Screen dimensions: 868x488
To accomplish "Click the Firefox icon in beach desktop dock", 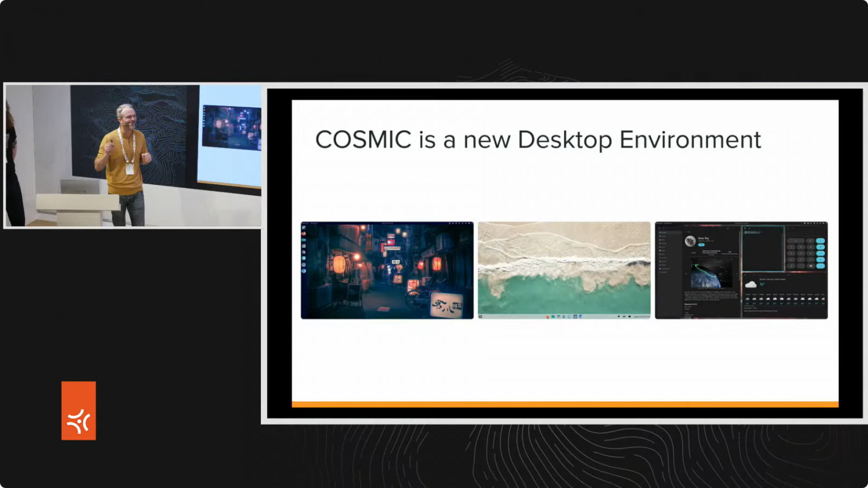I will (x=547, y=317).
